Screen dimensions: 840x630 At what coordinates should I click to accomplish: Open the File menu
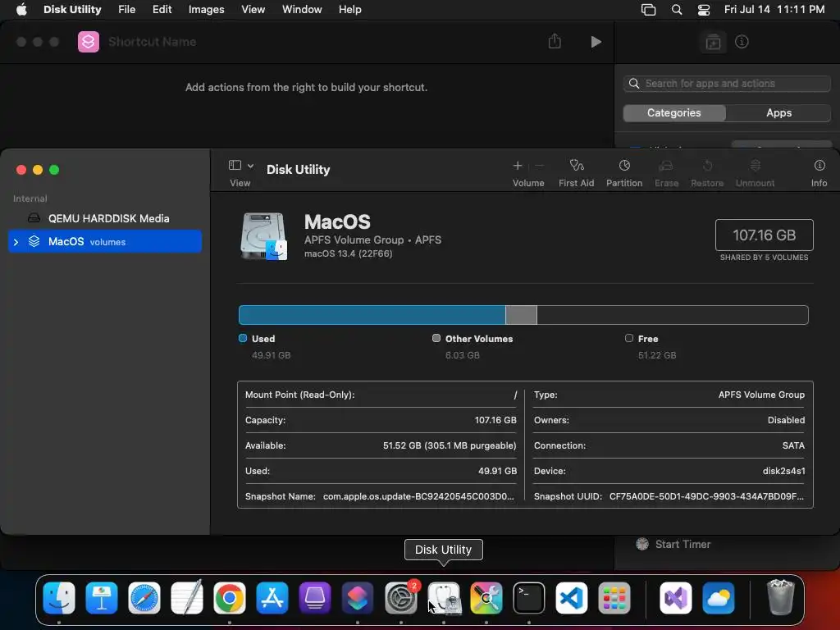pyautogui.click(x=127, y=10)
